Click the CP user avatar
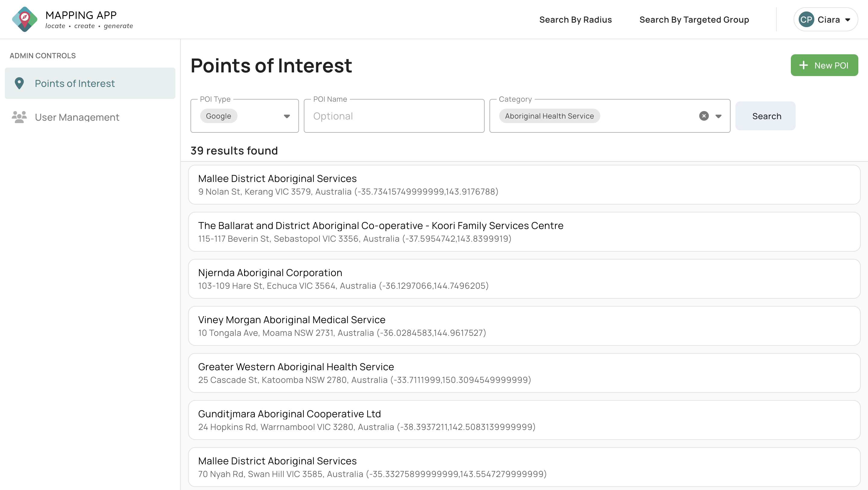The image size is (868, 490). [x=806, y=20]
